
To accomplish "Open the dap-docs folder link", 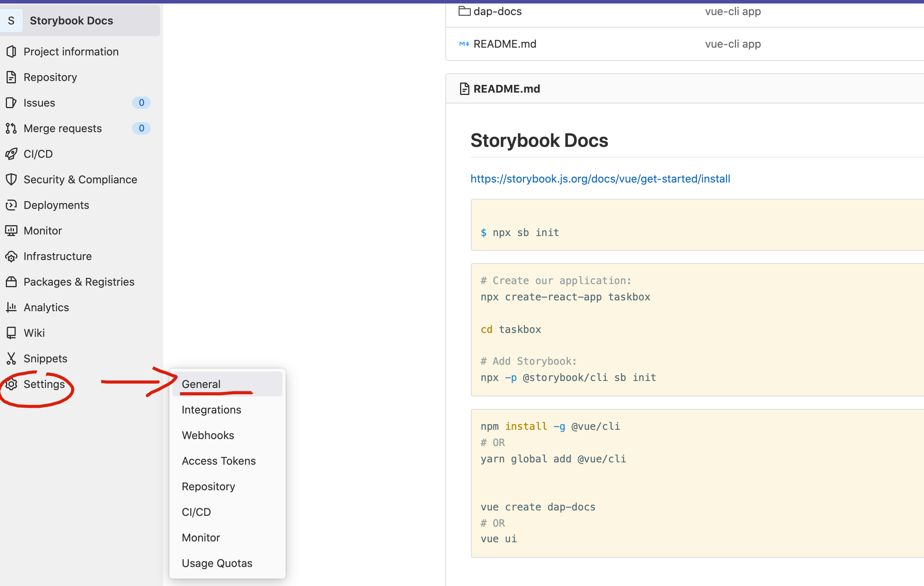I will tap(498, 11).
